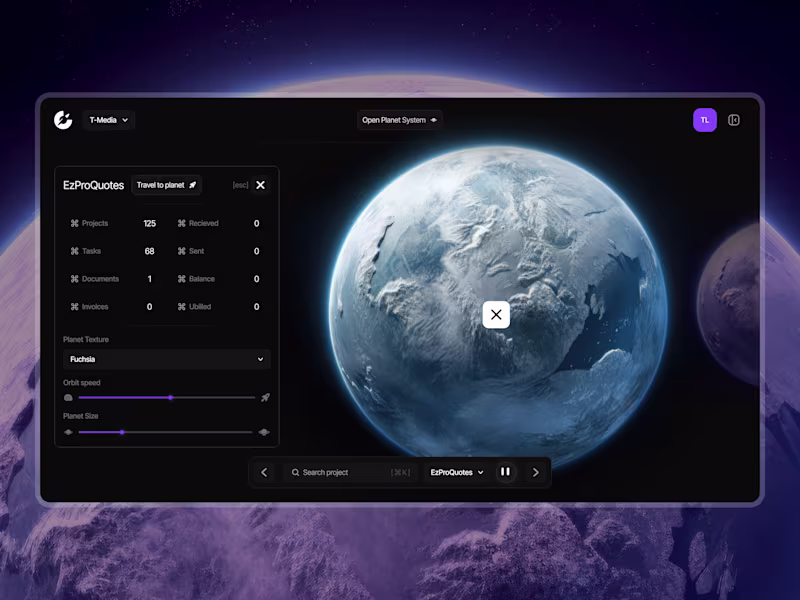Click the Projects command icon

pos(74,223)
